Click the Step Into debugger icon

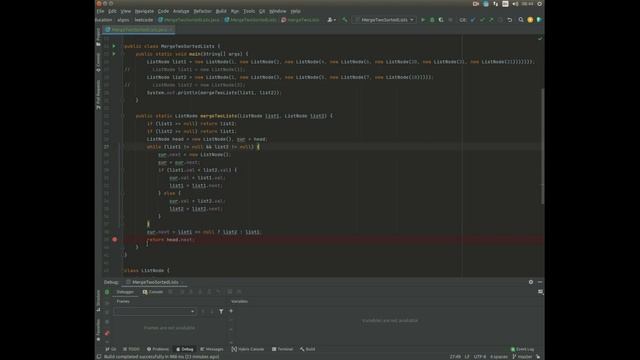(191, 292)
